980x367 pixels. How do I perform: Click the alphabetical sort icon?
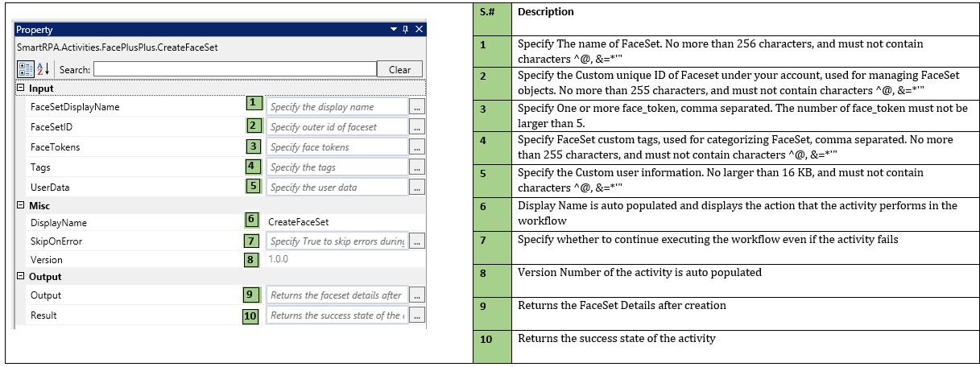pos(44,69)
